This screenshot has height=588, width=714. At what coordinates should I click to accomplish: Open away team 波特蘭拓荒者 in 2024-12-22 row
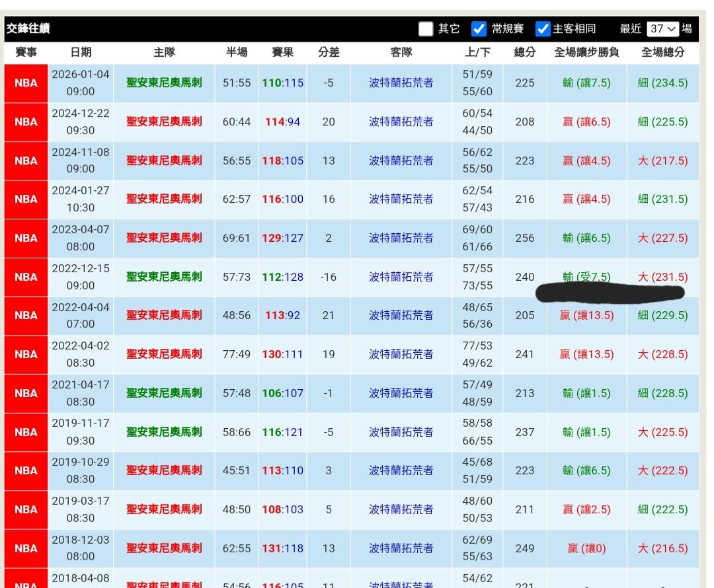pyautogui.click(x=401, y=122)
